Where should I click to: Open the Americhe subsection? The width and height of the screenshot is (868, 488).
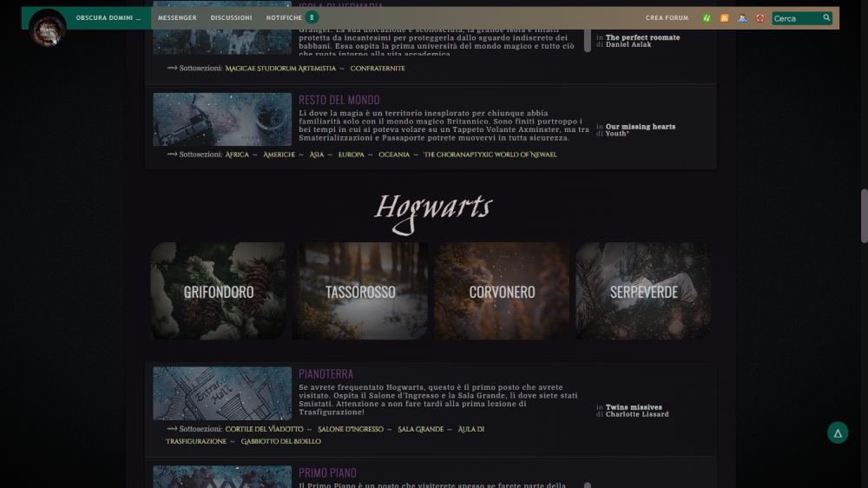pyautogui.click(x=279, y=155)
